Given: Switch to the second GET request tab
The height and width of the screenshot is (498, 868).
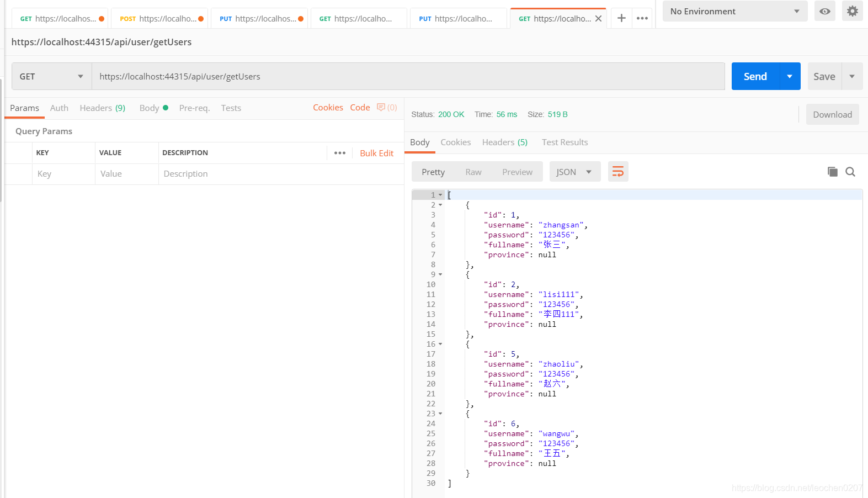Looking at the screenshot, I should tap(359, 18).
